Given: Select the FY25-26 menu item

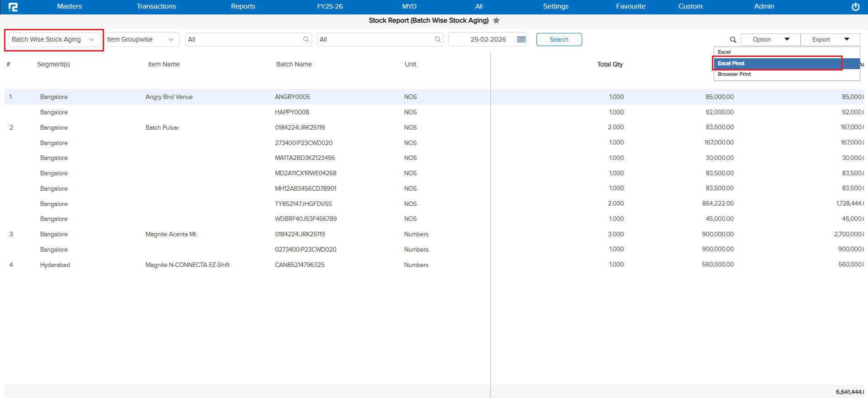Looking at the screenshot, I should tap(330, 6).
